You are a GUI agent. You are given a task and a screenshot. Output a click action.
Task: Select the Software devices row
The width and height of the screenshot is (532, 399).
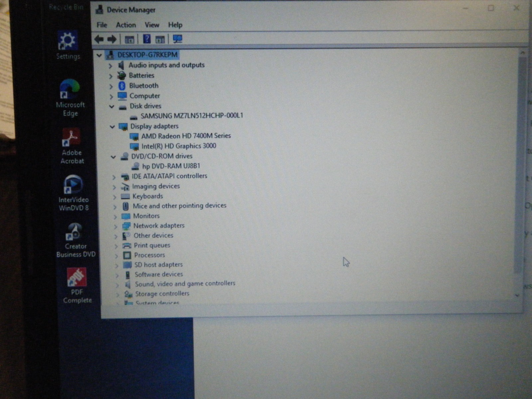coord(159,274)
